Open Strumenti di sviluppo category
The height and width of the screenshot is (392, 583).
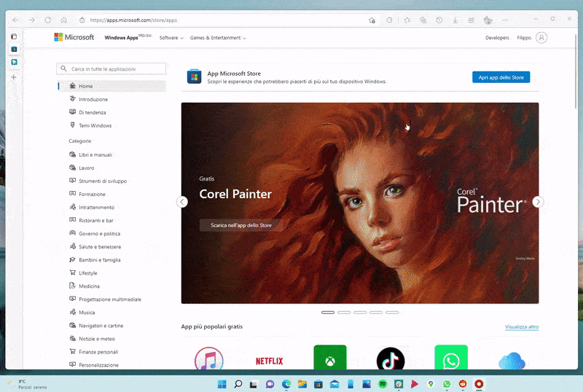click(98, 181)
